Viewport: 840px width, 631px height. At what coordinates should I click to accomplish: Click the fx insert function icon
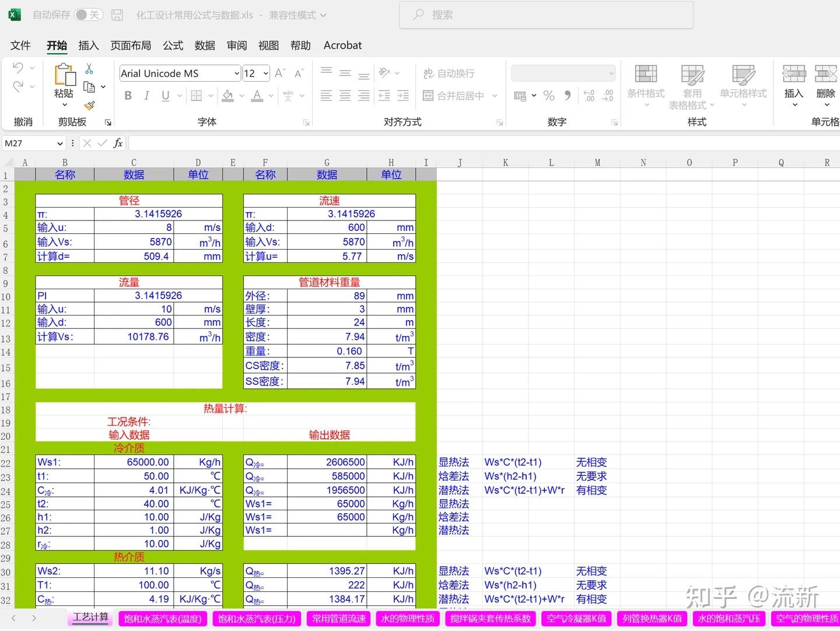click(x=118, y=143)
